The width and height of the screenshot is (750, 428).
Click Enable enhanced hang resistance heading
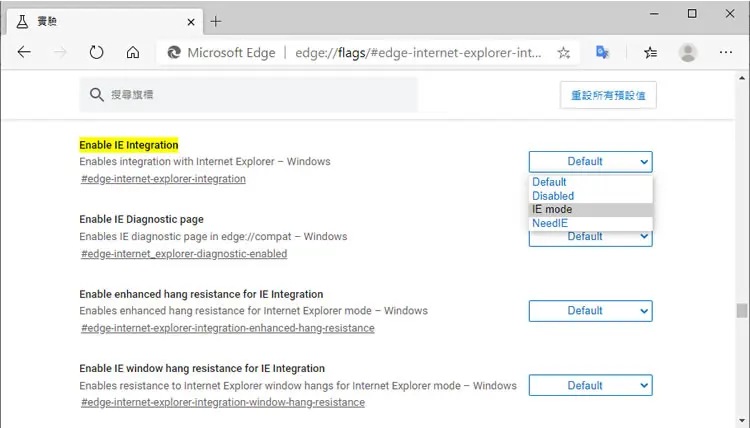201,294
